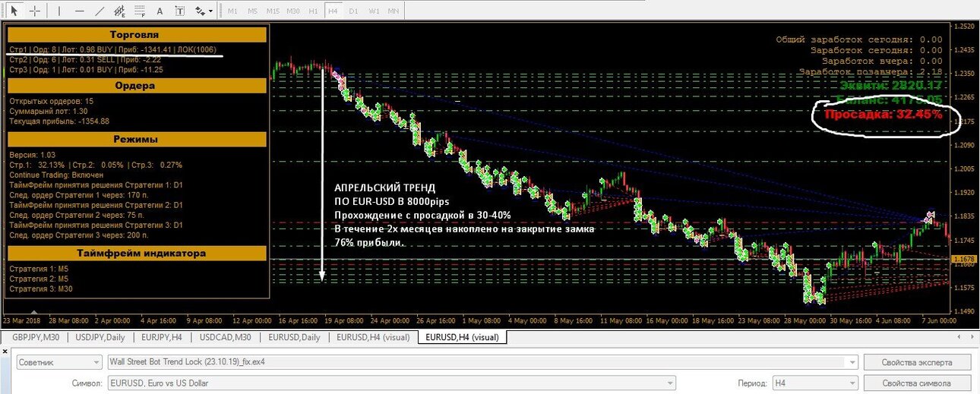
Task: Open the Период H4 dropdown
Action: pyautogui.click(x=814, y=383)
